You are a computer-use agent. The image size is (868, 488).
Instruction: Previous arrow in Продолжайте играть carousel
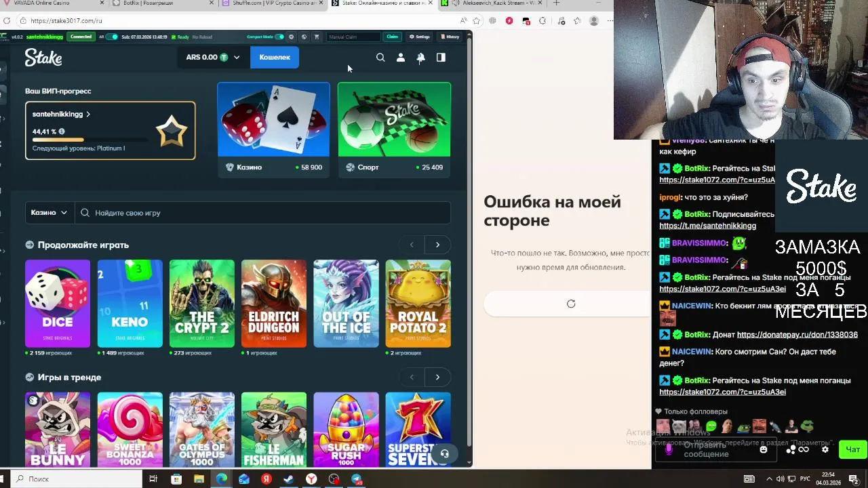tap(412, 245)
